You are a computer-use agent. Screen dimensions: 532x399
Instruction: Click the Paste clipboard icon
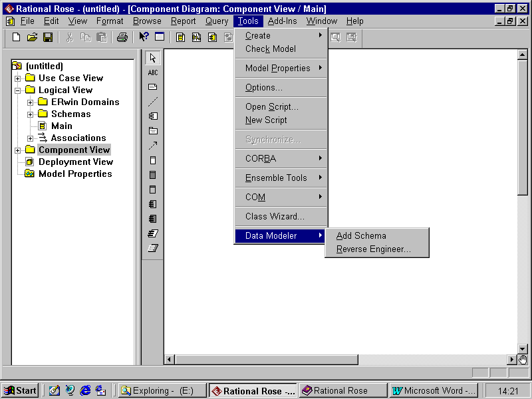102,37
